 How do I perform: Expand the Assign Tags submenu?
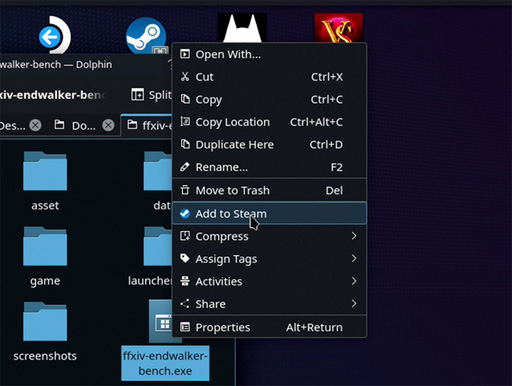click(269, 259)
